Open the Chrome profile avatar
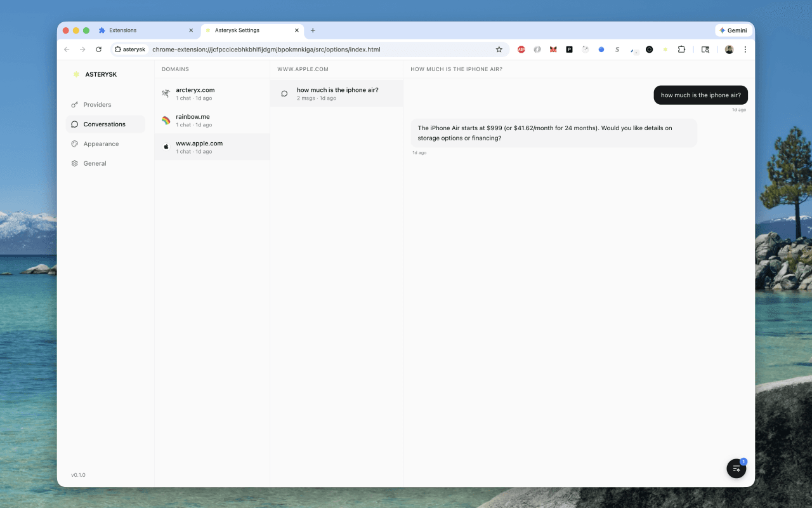 click(x=729, y=49)
